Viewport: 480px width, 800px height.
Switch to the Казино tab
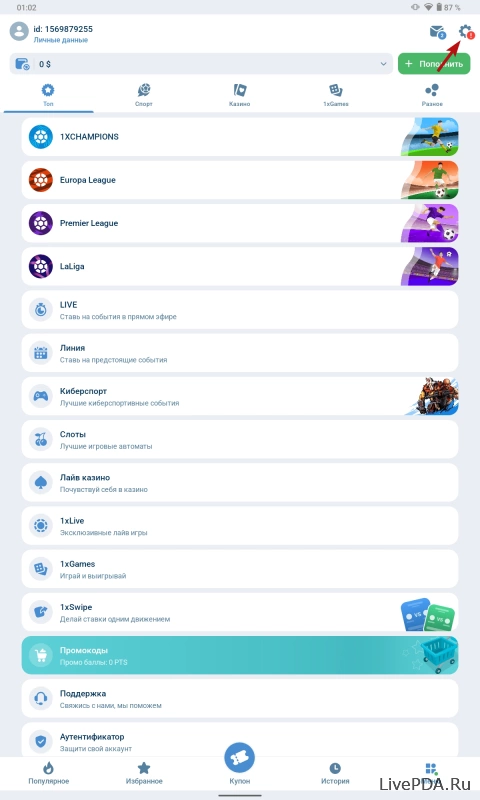[239, 95]
